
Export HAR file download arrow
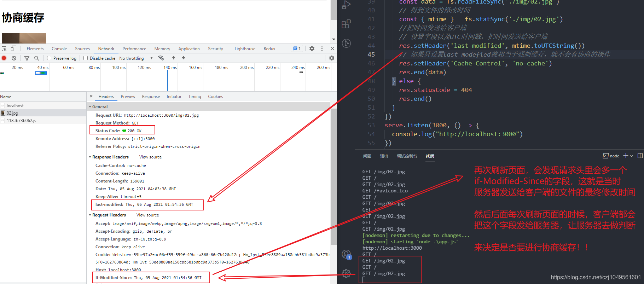[184, 58]
